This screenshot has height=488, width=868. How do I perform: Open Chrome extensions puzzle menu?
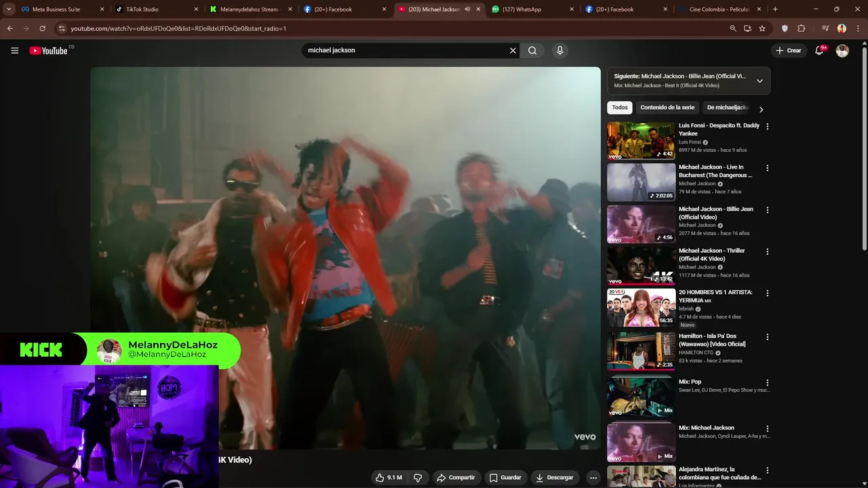tap(801, 28)
